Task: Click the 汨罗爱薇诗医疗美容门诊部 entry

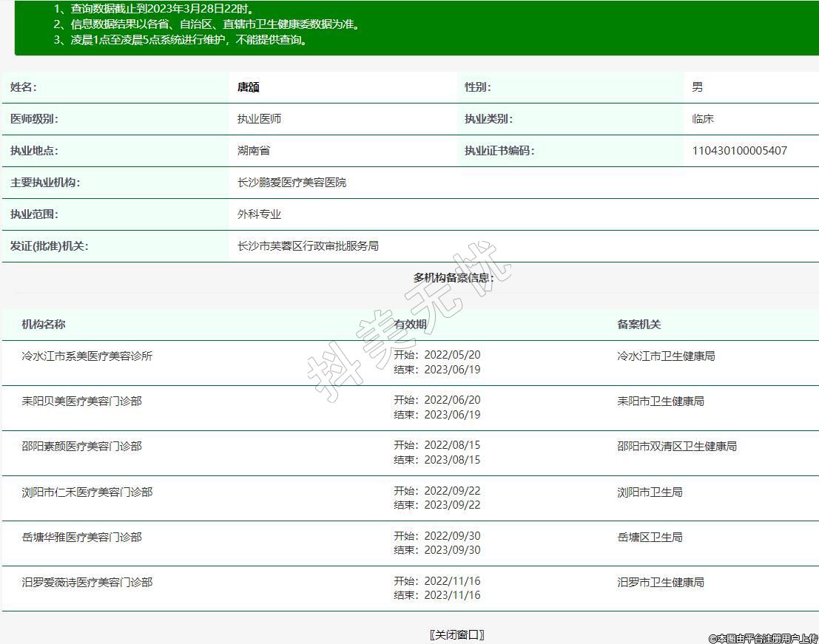Action: (x=87, y=583)
